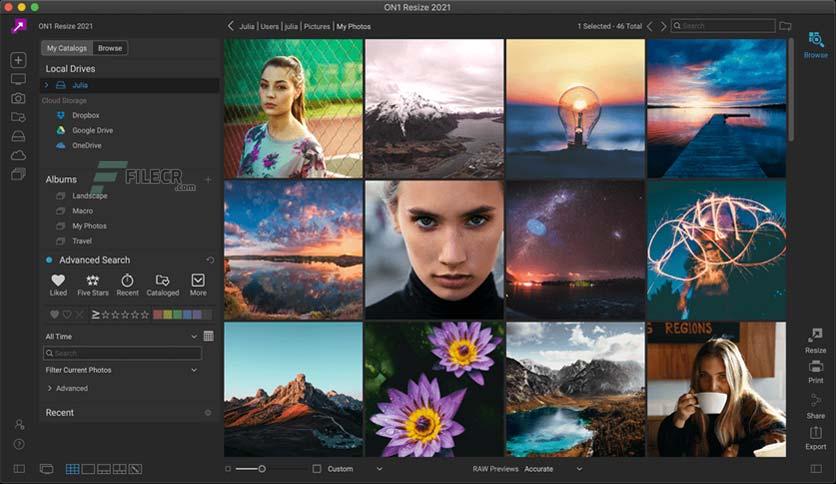Screen dimensions: 836x484
Task: Toggle left panel visibility icon at bottom
Action: click(19, 469)
